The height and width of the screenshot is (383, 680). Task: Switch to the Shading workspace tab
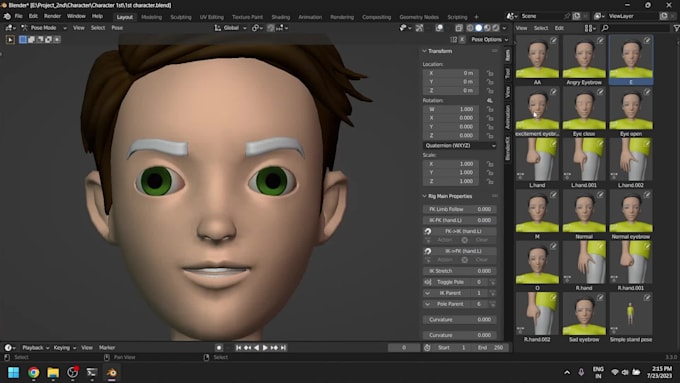click(x=281, y=17)
